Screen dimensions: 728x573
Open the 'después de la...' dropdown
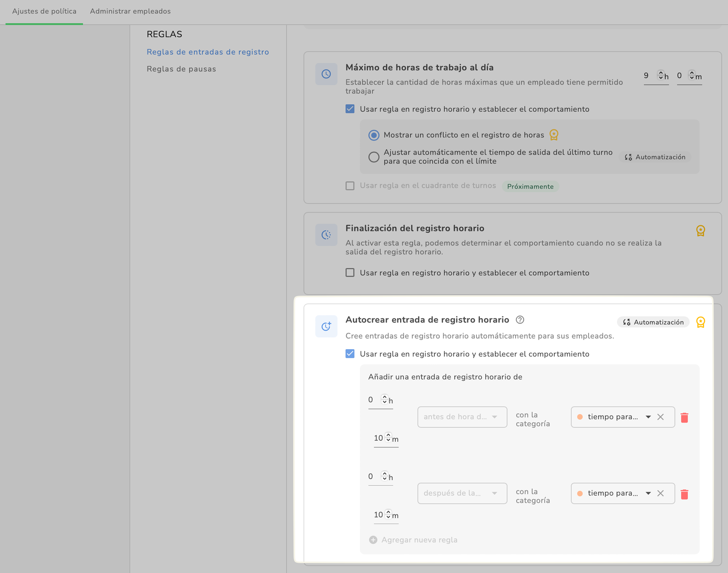[x=462, y=493]
